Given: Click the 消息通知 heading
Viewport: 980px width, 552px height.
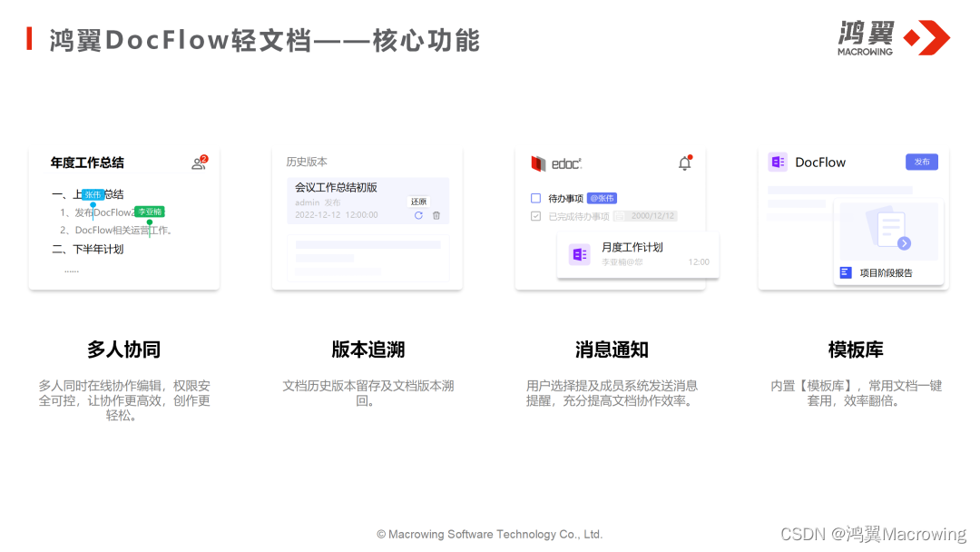Looking at the screenshot, I should 612,349.
